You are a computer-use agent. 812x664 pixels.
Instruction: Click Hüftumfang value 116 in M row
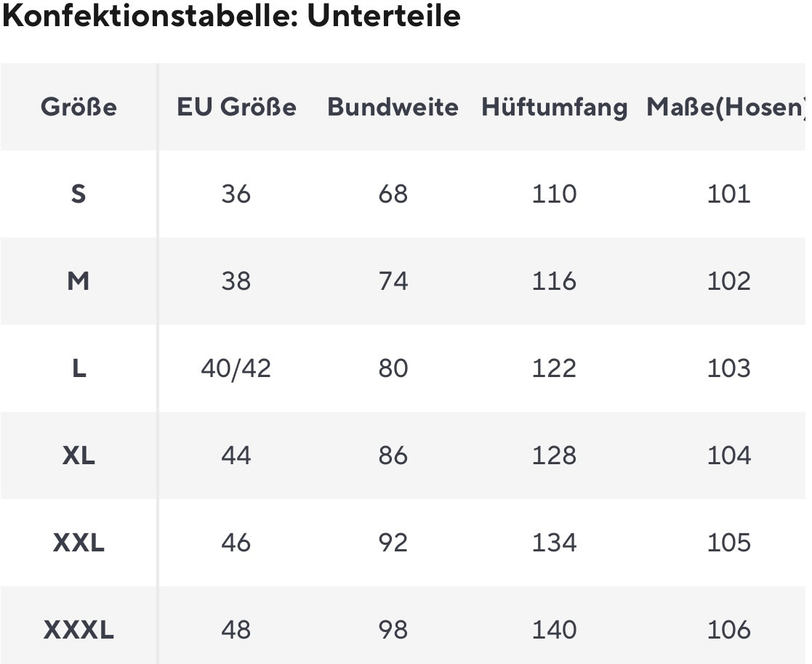click(554, 281)
